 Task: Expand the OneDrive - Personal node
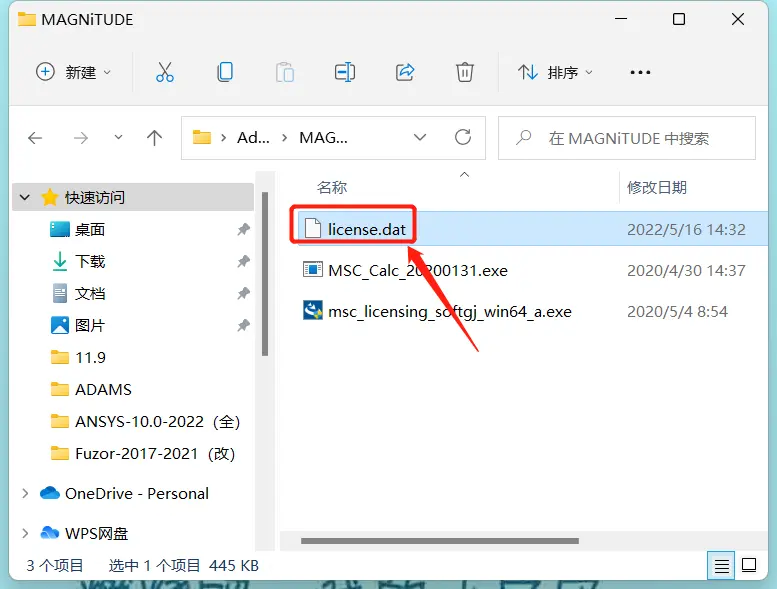coord(25,493)
